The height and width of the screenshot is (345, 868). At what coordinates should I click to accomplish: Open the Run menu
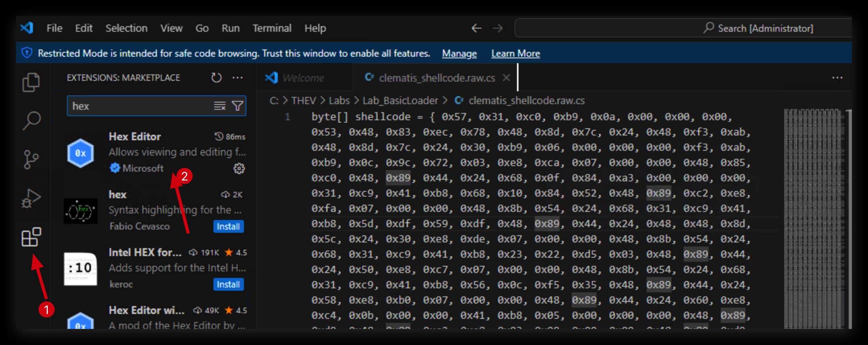coord(231,28)
